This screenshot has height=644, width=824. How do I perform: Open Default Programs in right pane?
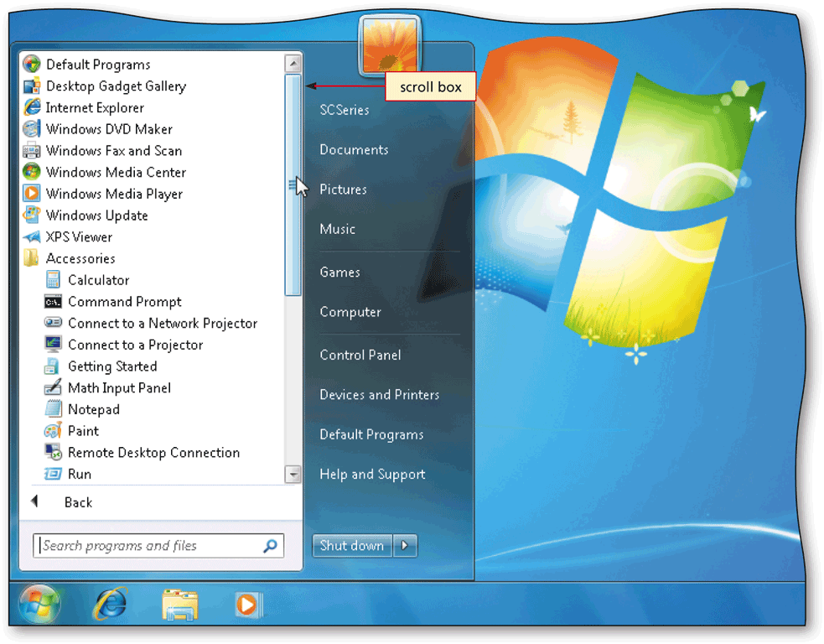coord(371,434)
